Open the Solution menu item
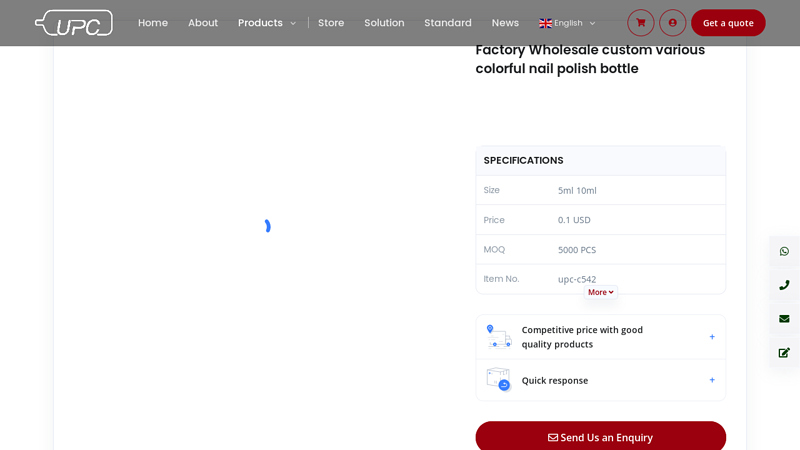The width and height of the screenshot is (800, 450). tap(384, 23)
